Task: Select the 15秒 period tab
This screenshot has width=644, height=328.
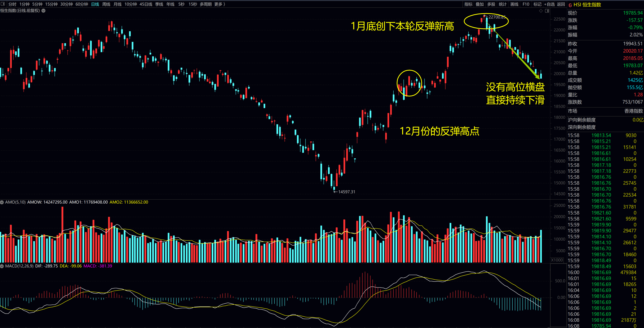Action: pyautogui.click(x=193, y=4)
